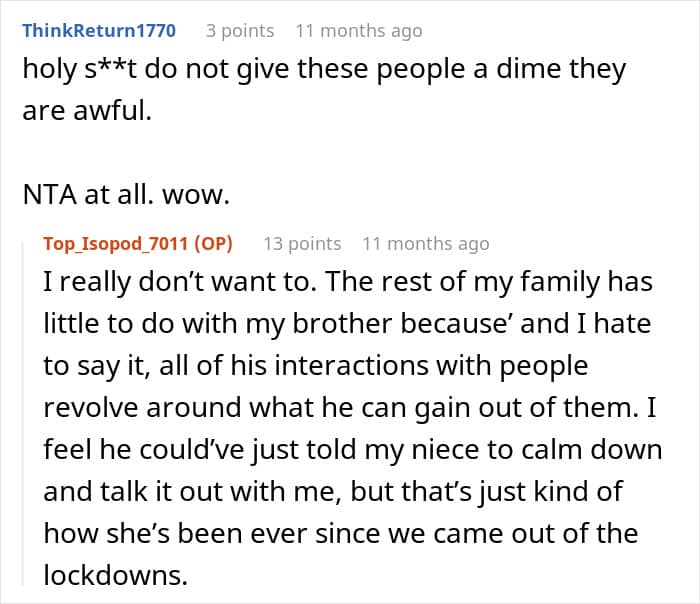Open ThinkReturn1770's user profile

pos(99,31)
